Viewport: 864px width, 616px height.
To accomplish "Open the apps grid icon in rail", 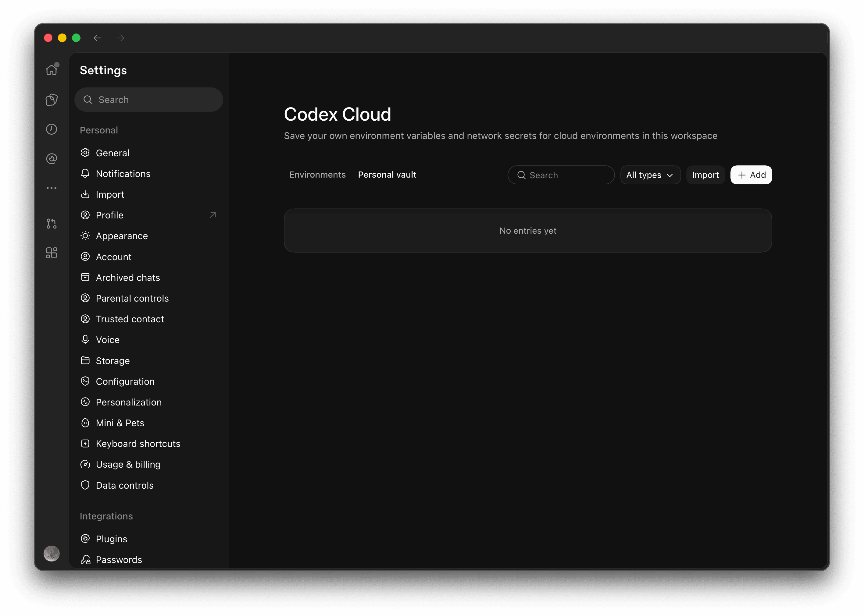I will [52, 253].
